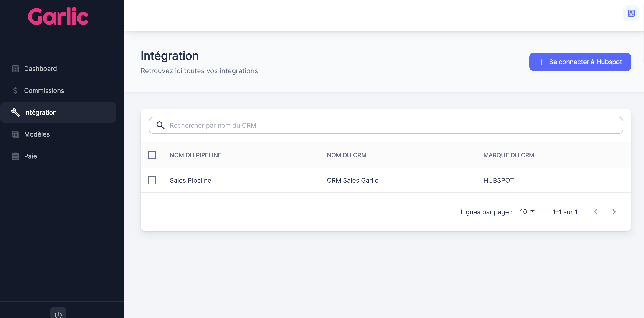The height and width of the screenshot is (318, 644).
Task: Click the Dashboard chart icon in sidebar
Action: pos(15,69)
